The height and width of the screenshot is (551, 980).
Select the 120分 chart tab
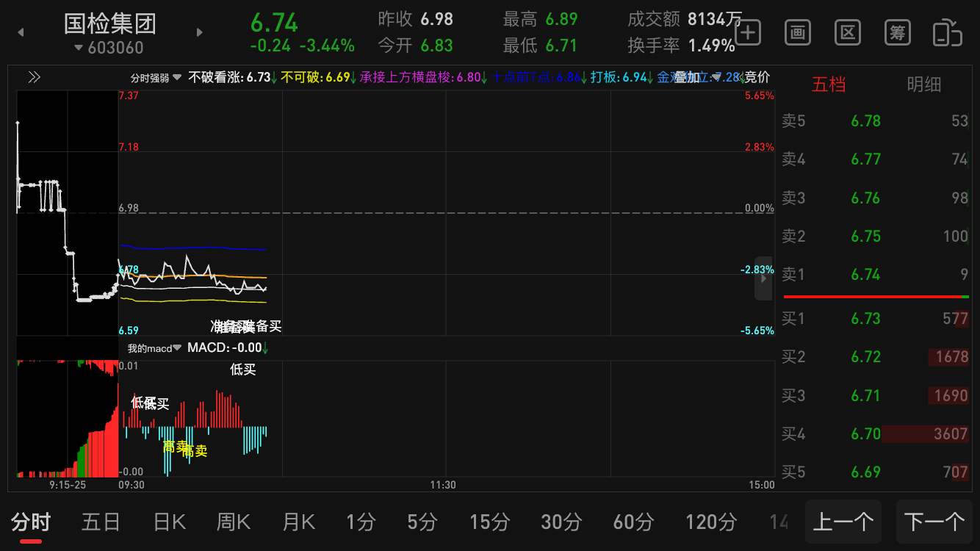click(711, 522)
